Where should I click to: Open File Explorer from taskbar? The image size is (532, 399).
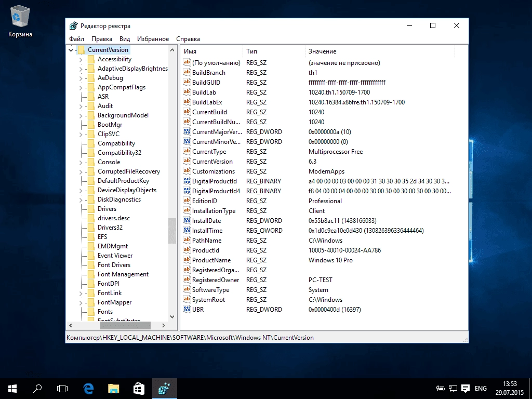click(114, 389)
